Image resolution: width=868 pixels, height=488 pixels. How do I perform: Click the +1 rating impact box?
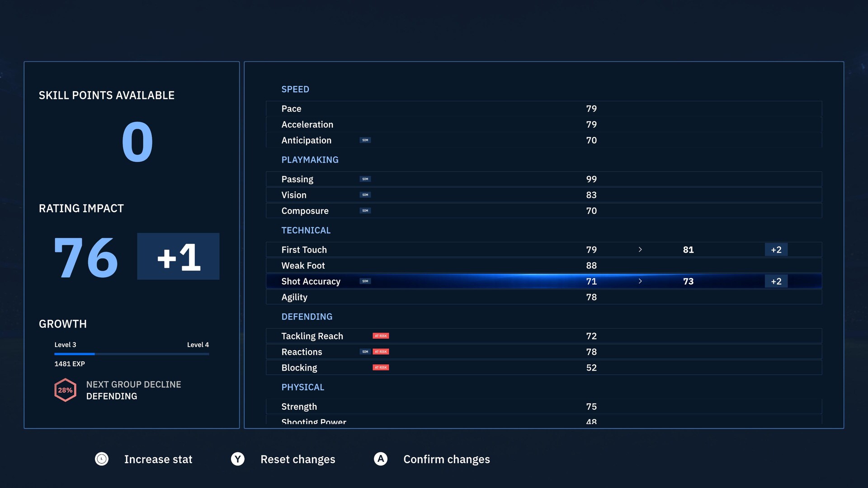178,256
